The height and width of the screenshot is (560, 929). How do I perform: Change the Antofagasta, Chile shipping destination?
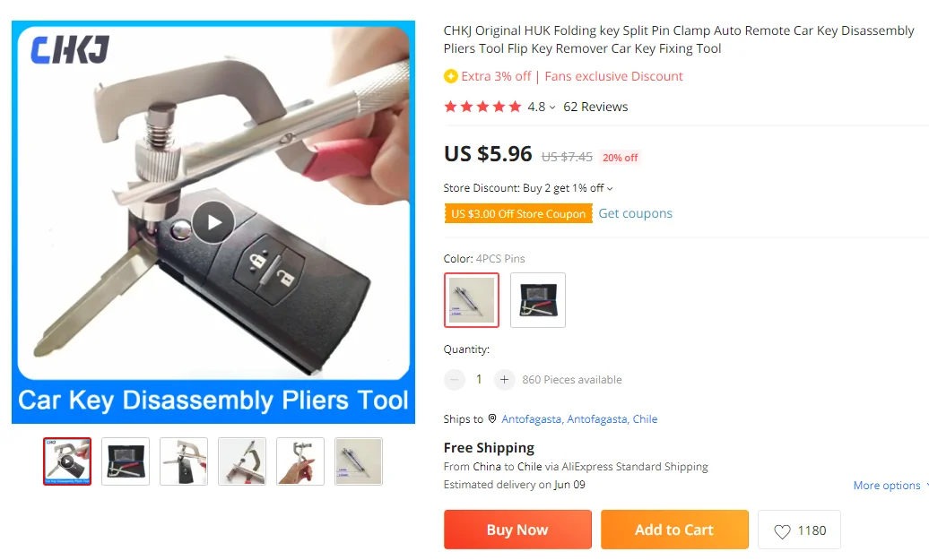point(579,419)
